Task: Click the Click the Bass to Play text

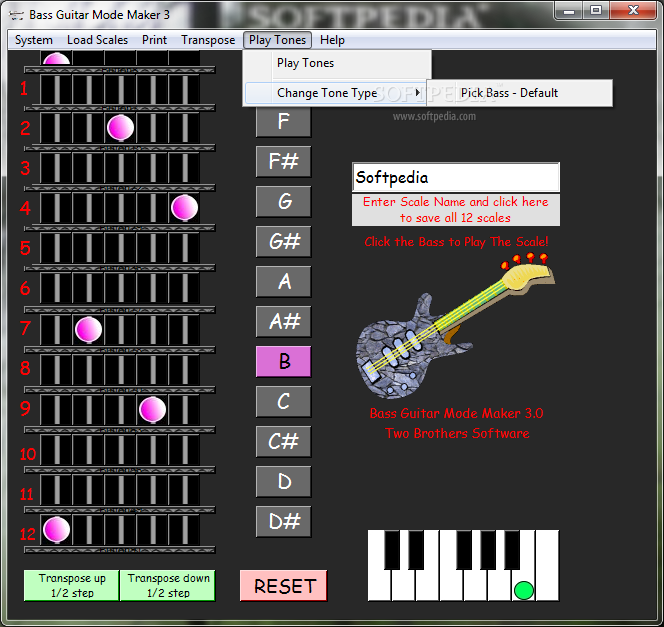Action: pos(456,242)
